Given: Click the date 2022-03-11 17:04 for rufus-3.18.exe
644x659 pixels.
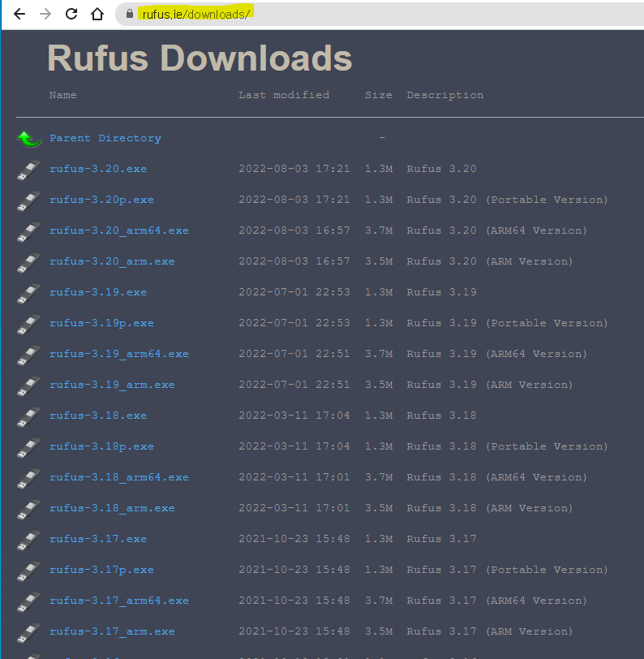Looking at the screenshot, I should [x=294, y=416].
